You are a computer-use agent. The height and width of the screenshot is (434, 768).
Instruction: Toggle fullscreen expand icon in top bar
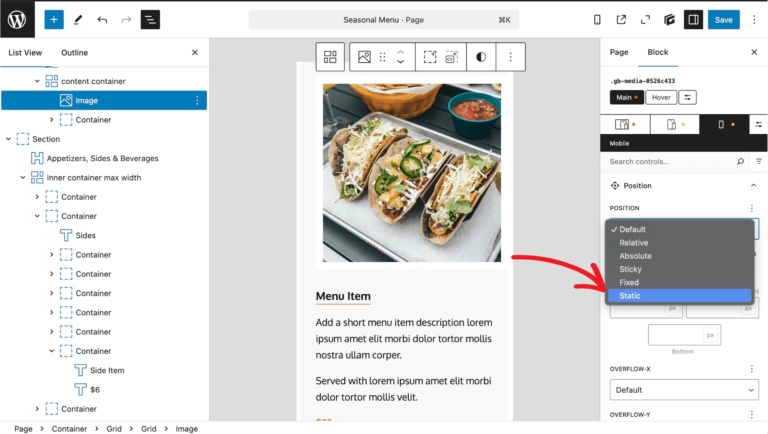(x=645, y=20)
